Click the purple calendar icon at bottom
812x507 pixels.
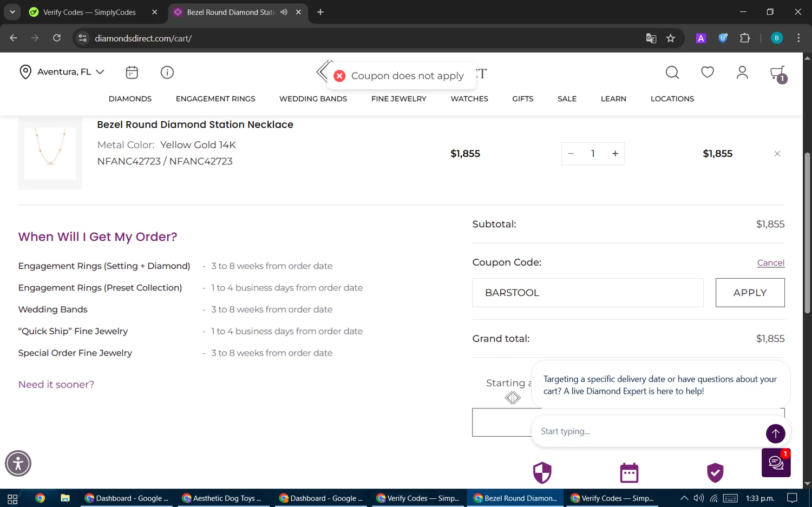tap(629, 472)
